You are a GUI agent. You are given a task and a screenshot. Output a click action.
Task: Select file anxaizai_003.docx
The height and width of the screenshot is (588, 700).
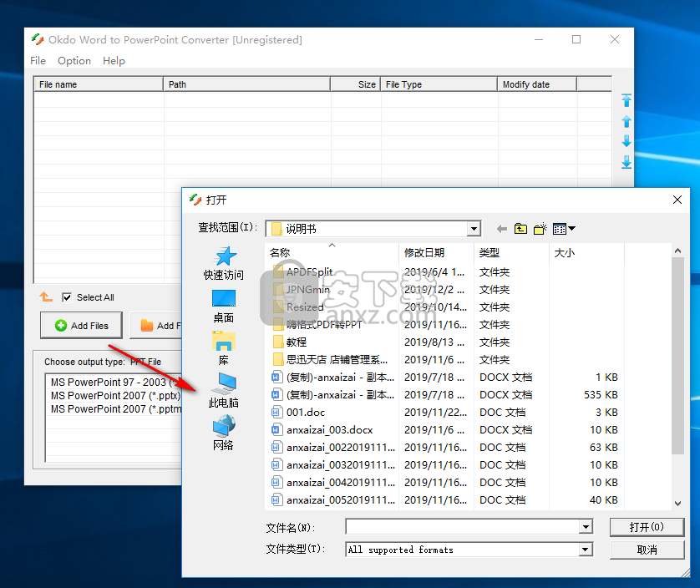click(322, 429)
